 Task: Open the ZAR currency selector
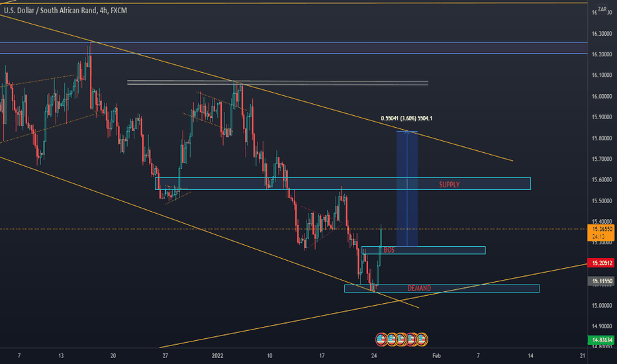[x=602, y=9]
